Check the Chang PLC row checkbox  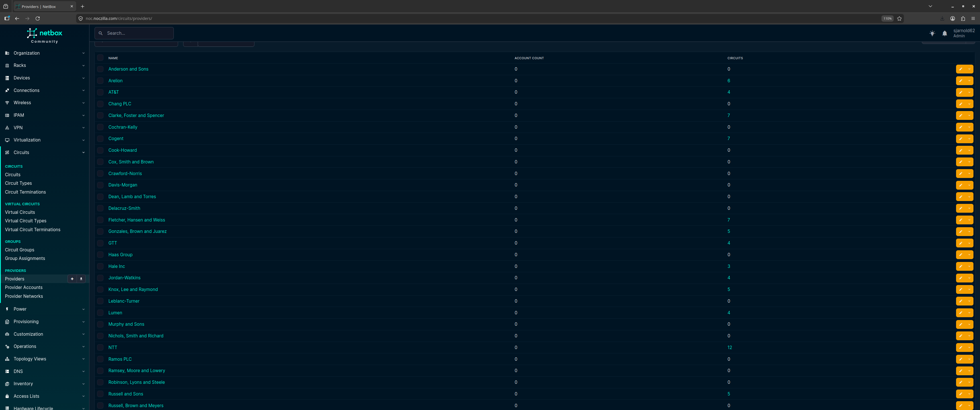(x=100, y=104)
